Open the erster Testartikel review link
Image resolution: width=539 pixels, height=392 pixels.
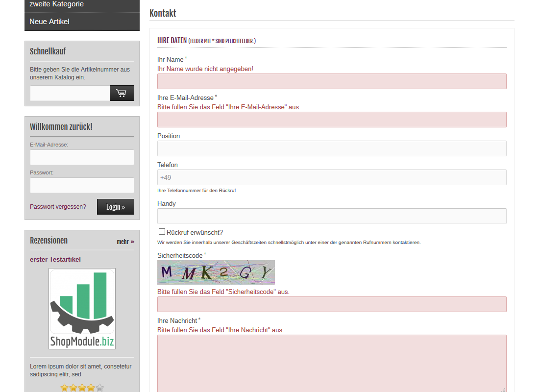[x=55, y=260]
